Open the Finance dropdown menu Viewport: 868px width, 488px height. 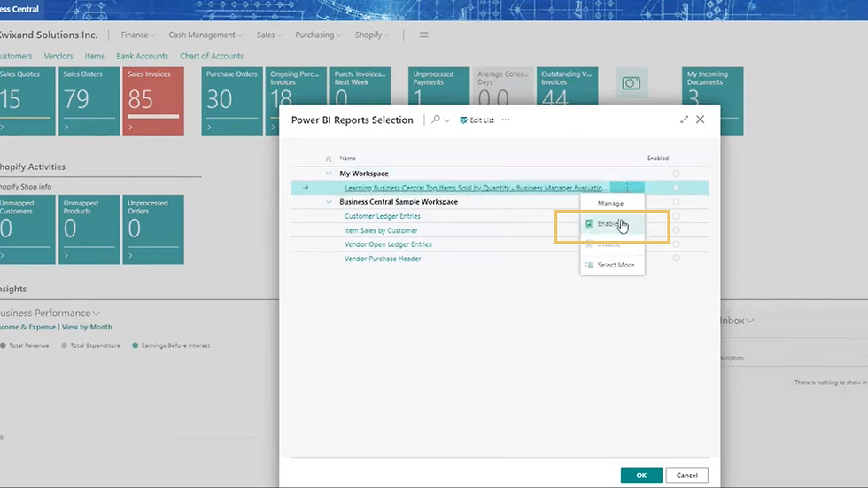pyautogui.click(x=138, y=35)
